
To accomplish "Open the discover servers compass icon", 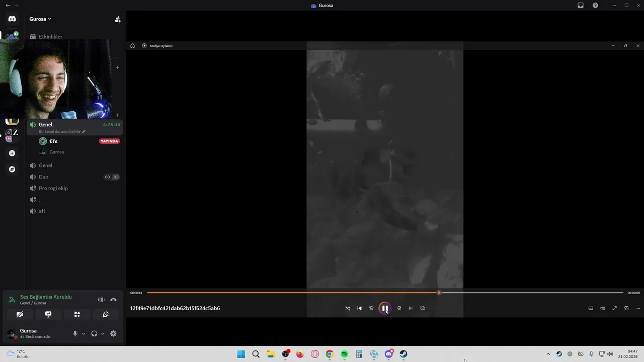I will click(12, 169).
